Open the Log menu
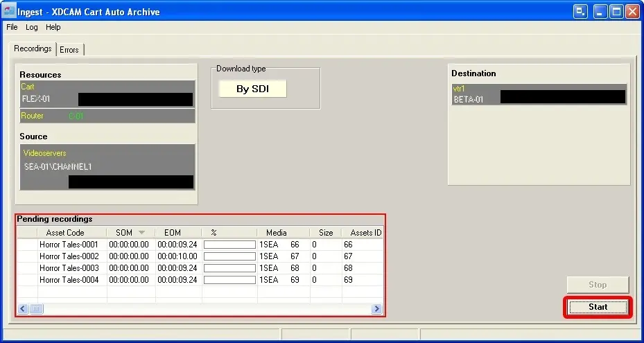 pyautogui.click(x=32, y=27)
